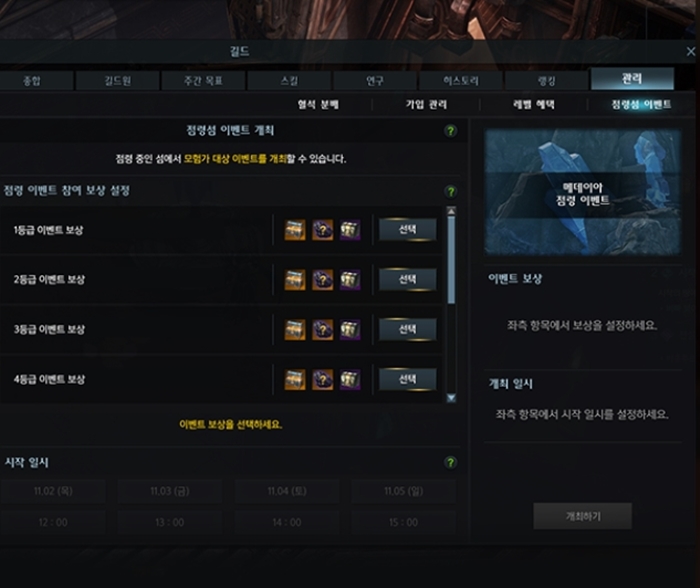This screenshot has width=700, height=588.
Task: Open the 히스토리 tab
Action: 461,81
